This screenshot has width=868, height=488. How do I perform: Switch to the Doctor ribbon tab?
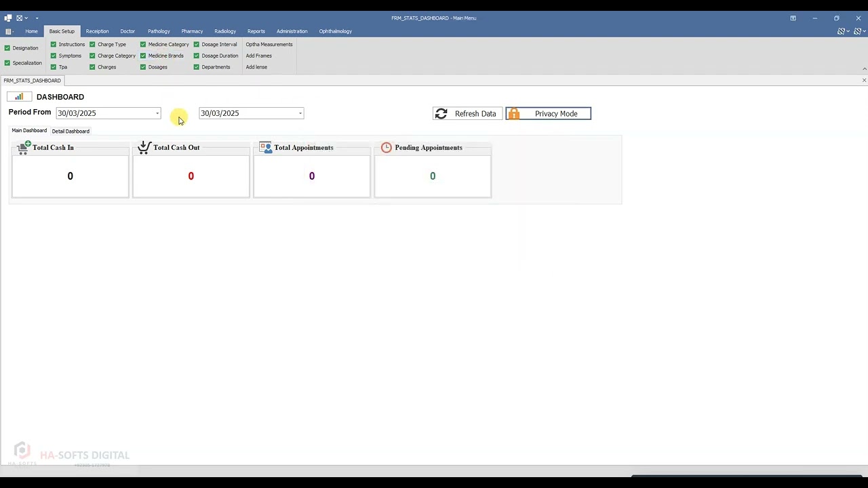point(127,31)
